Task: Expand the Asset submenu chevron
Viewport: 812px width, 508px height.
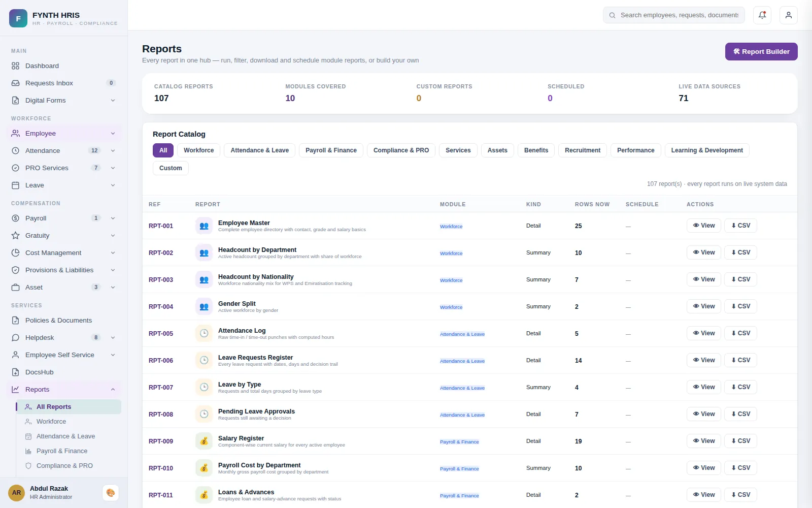Action: (x=113, y=288)
